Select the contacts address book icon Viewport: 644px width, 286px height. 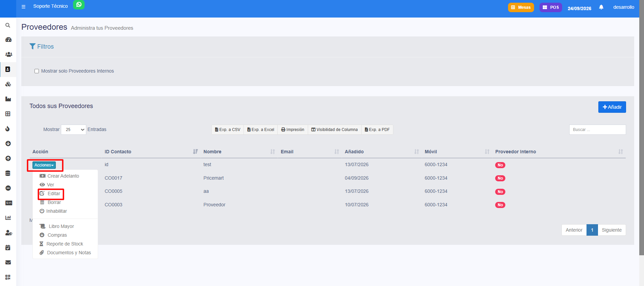click(8, 69)
